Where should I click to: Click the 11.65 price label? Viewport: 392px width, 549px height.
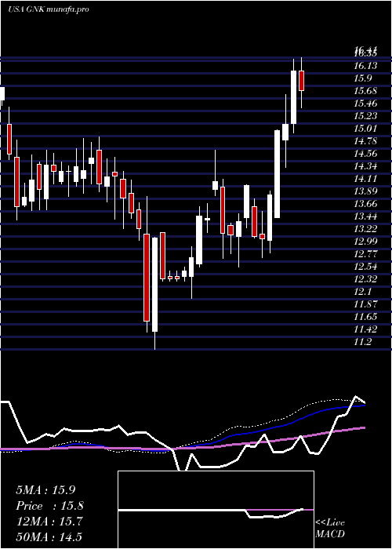pos(365,317)
